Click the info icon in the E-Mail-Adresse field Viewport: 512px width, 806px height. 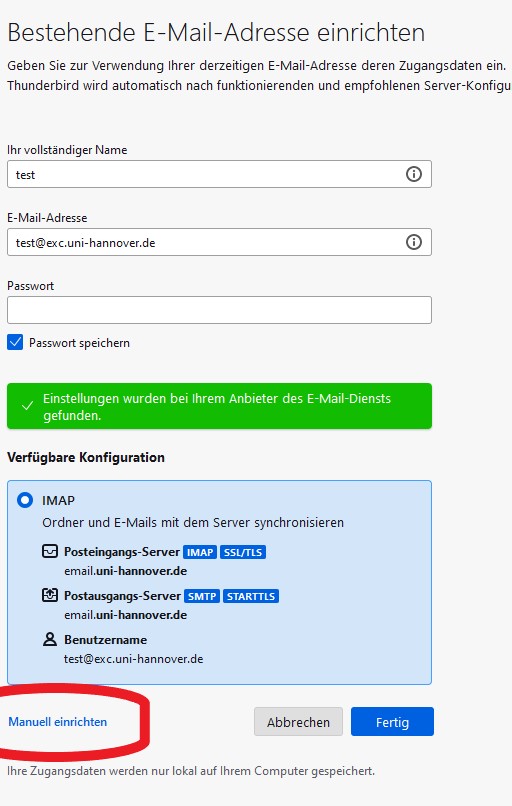pos(413,242)
